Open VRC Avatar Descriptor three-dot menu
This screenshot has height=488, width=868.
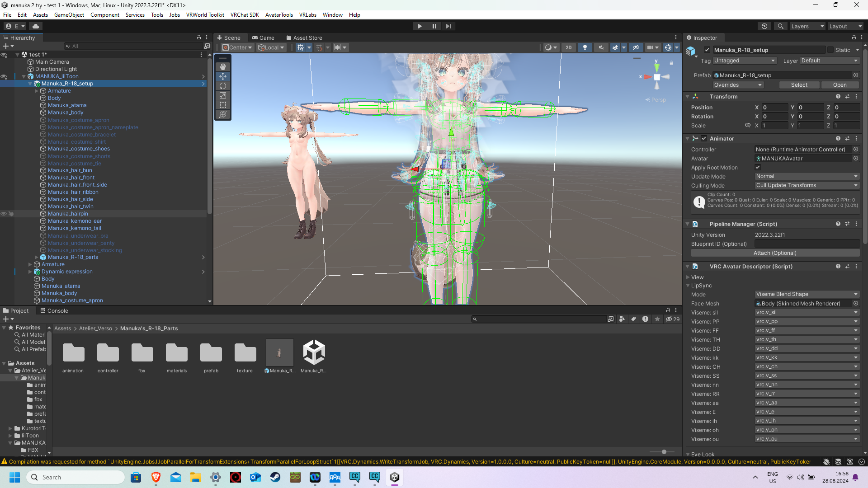[856, 266]
